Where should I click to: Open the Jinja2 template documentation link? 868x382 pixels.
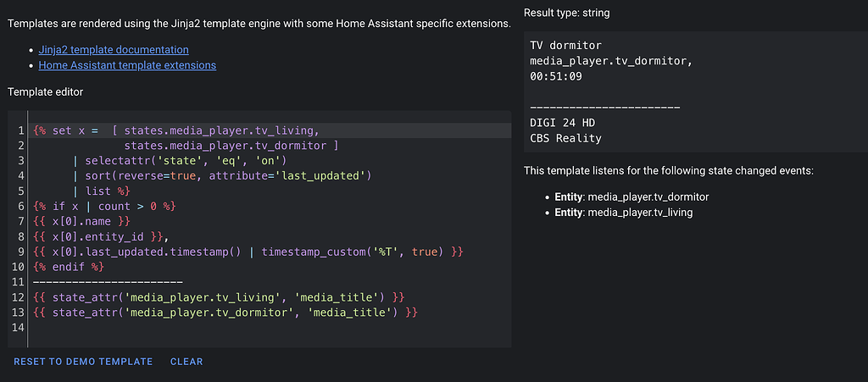(114, 50)
